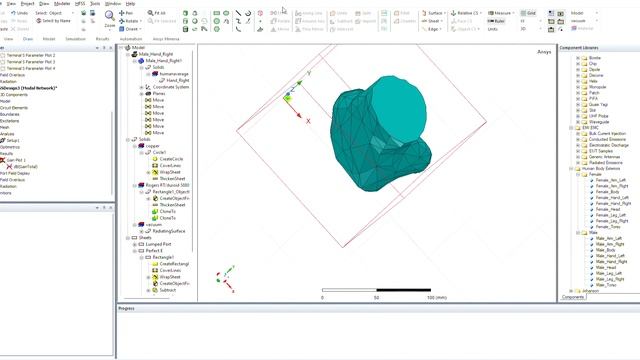This screenshot has width=640, height=360.
Task: Expand the Planes tree node
Action: (x=141, y=93)
